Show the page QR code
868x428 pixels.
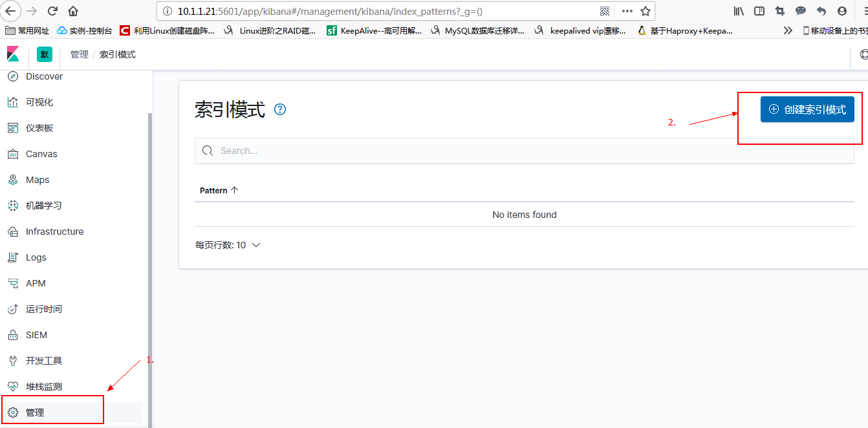point(605,11)
